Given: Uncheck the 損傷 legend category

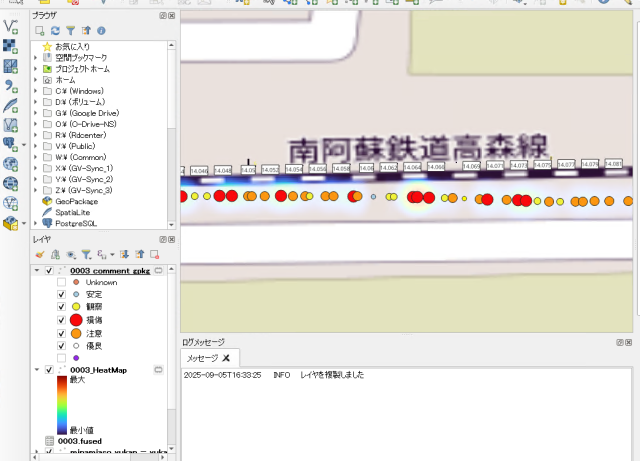Looking at the screenshot, I should 61,320.
